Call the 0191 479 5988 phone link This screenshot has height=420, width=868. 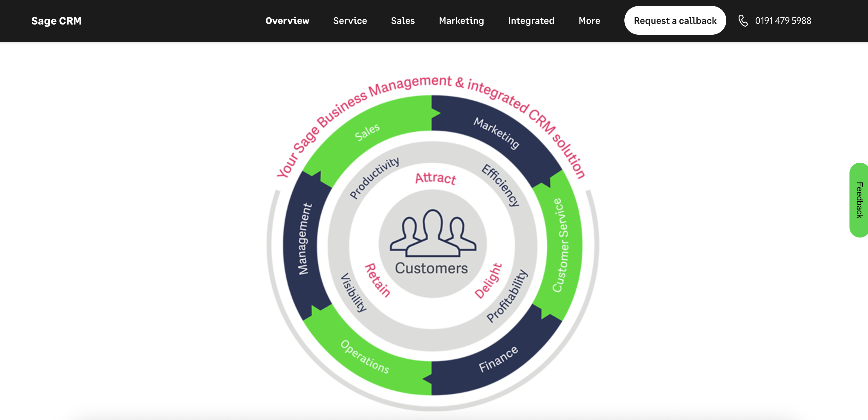tap(783, 21)
